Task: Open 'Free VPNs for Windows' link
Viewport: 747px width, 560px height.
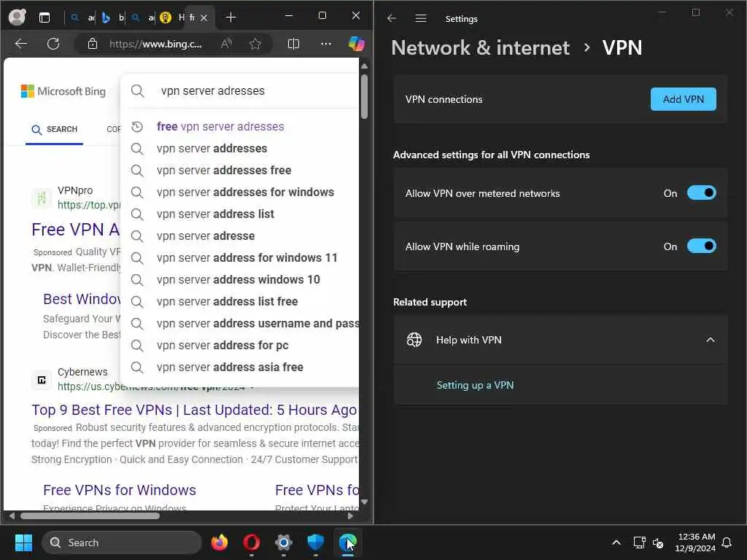Action: coord(120,490)
